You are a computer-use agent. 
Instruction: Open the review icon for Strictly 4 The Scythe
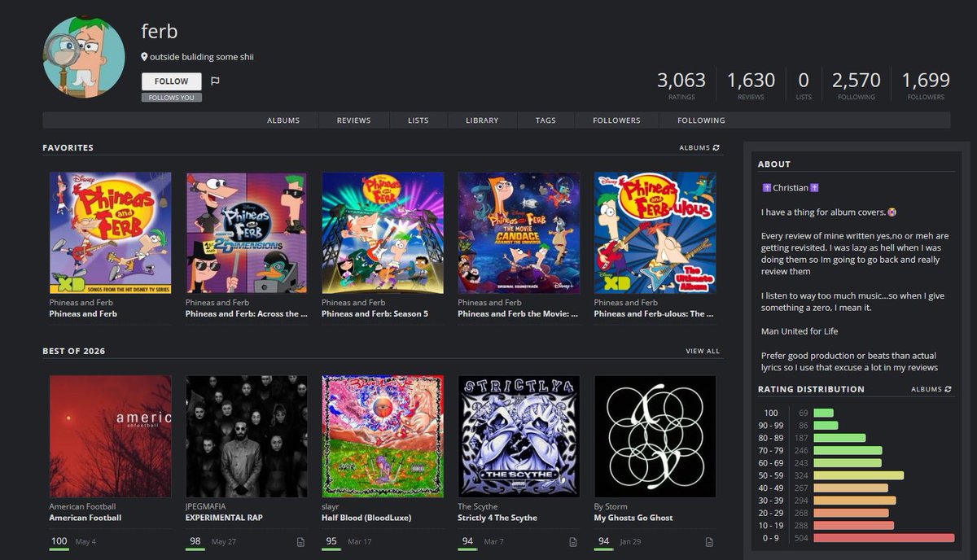573,542
